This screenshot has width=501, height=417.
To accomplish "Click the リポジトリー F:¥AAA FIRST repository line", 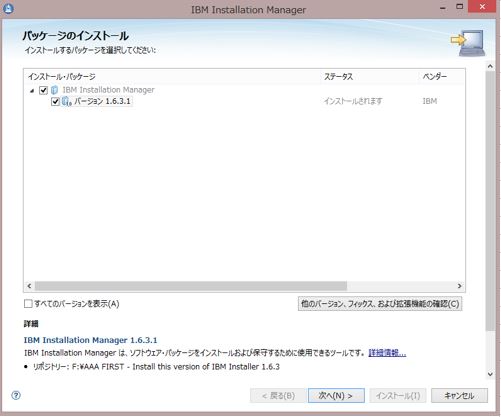I will [156, 367].
